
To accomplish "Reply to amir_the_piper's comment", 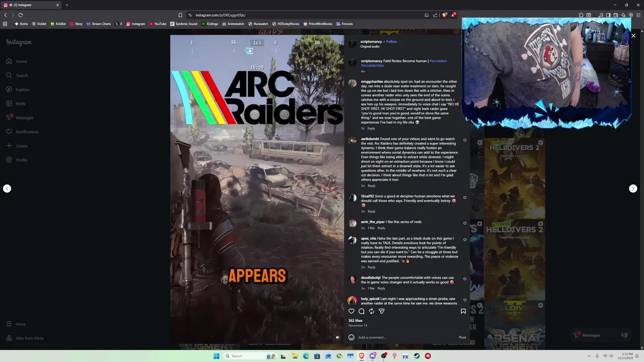I will tap(381, 228).
